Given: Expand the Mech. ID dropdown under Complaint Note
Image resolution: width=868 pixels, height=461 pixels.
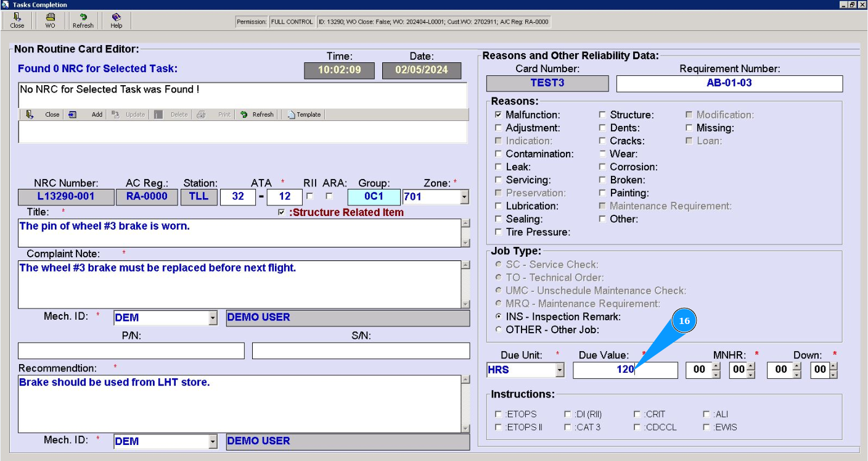Looking at the screenshot, I should [x=213, y=318].
